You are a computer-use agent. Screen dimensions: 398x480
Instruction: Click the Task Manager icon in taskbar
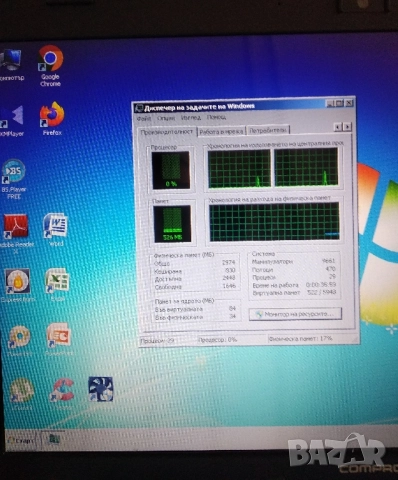point(54,438)
